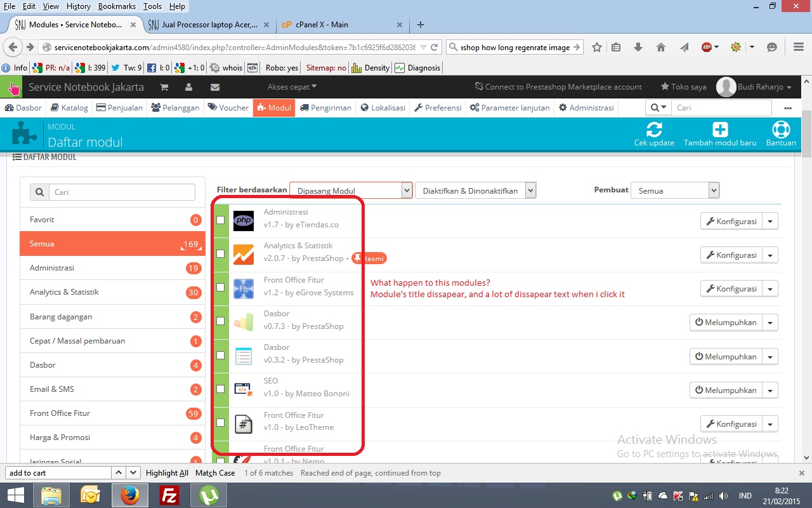Image resolution: width=812 pixels, height=508 pixels.
Task: Expand dropdown arrow beside Melumpuhkan for SEO module
Action: pyautogui.click(x=770, y=391)
